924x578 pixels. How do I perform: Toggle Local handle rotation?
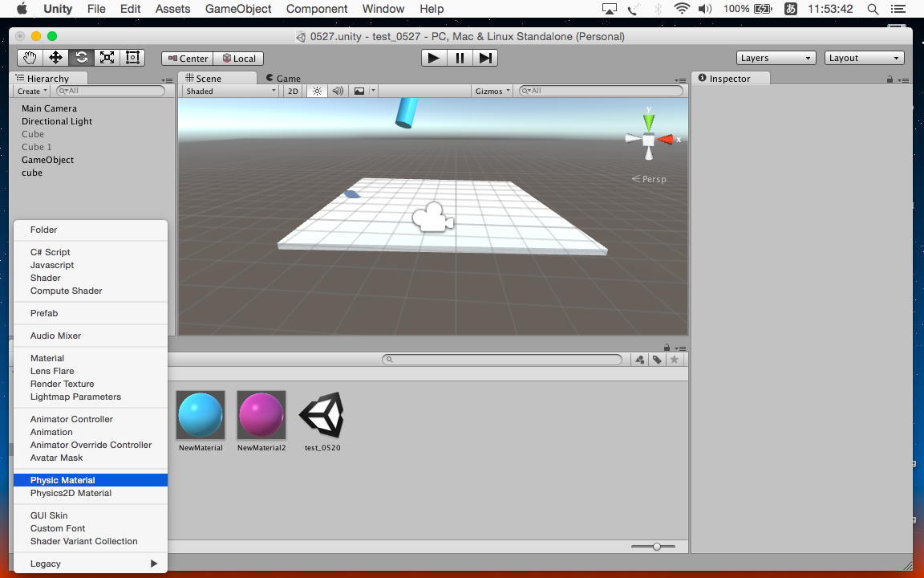239,59
